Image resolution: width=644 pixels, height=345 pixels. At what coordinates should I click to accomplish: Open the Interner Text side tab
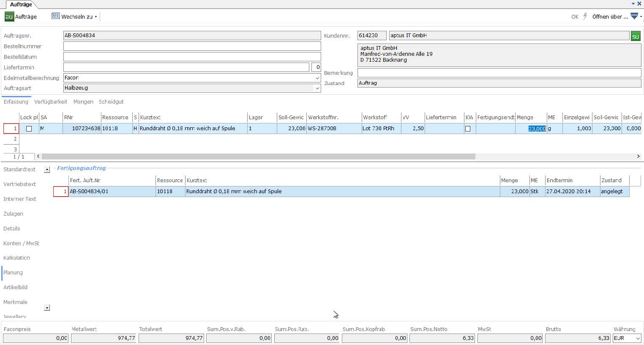[x=20, y=199]
